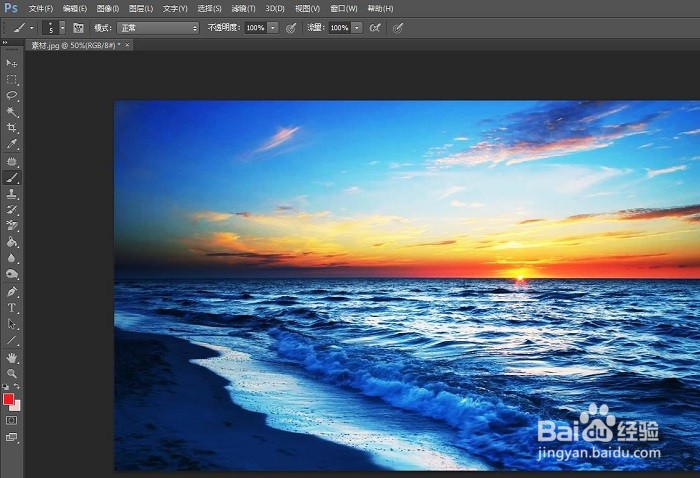Open the 文字(Y) menu
The image size is (700, 478).
pyautogui.click(x=175, y=8)
